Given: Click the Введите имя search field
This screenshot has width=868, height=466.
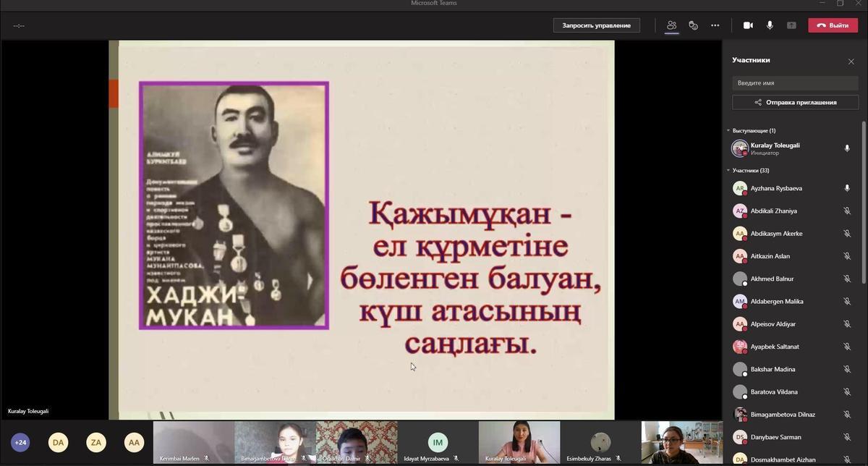Looking at the screenshot, I should point(795,83).
